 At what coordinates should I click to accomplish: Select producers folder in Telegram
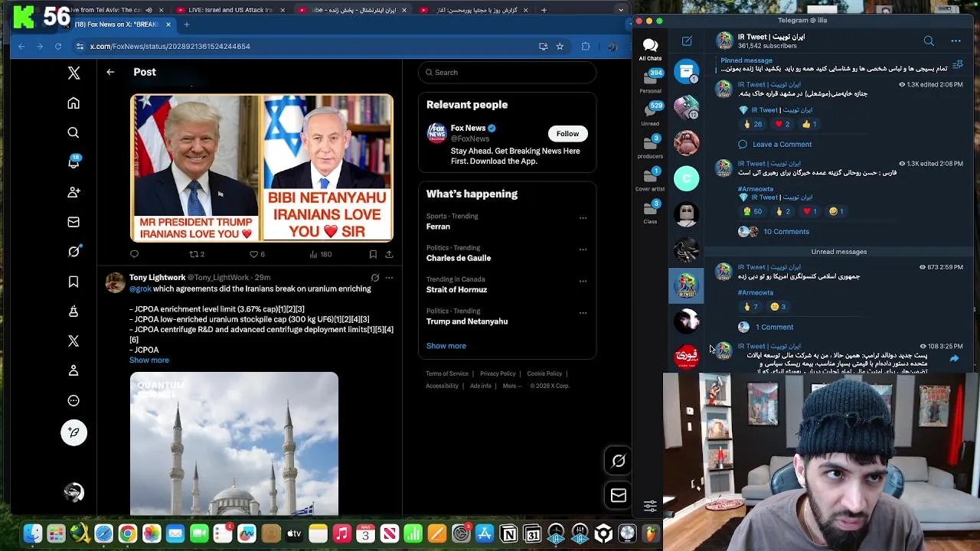(x=650, y=147)
